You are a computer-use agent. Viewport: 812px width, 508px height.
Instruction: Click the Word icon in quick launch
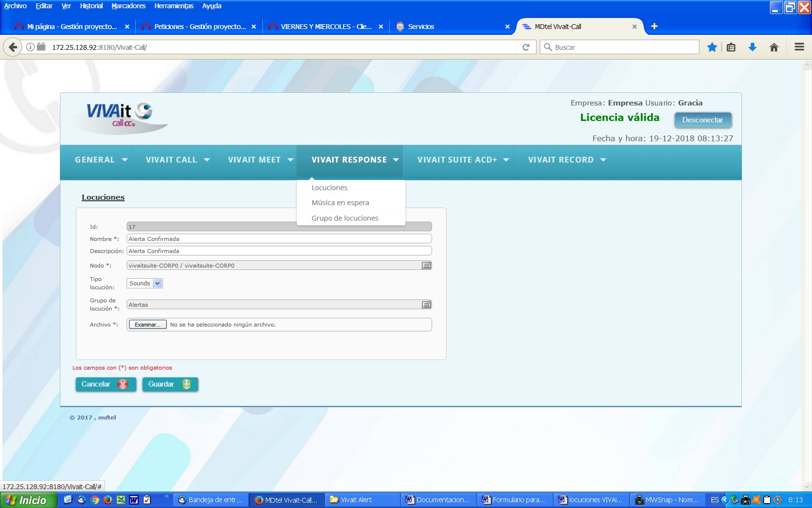[134, 500]
